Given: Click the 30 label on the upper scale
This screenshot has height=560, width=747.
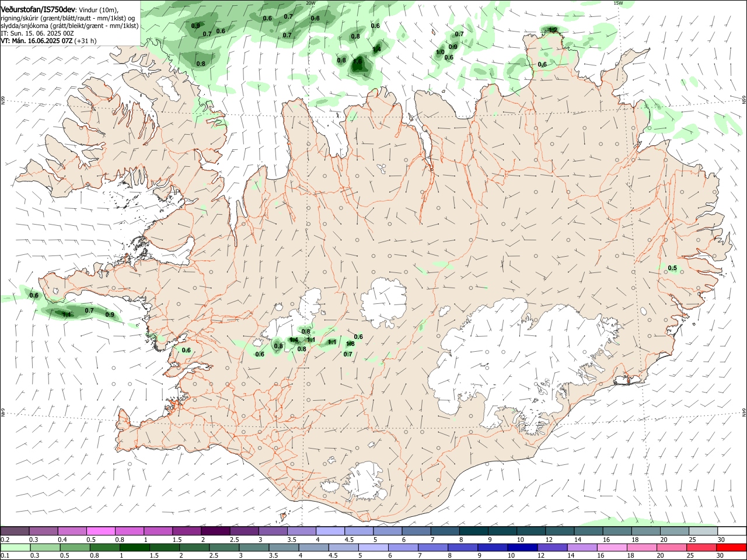Looking at the screenshot, I should pyautogui.click(x=721, y=540).
